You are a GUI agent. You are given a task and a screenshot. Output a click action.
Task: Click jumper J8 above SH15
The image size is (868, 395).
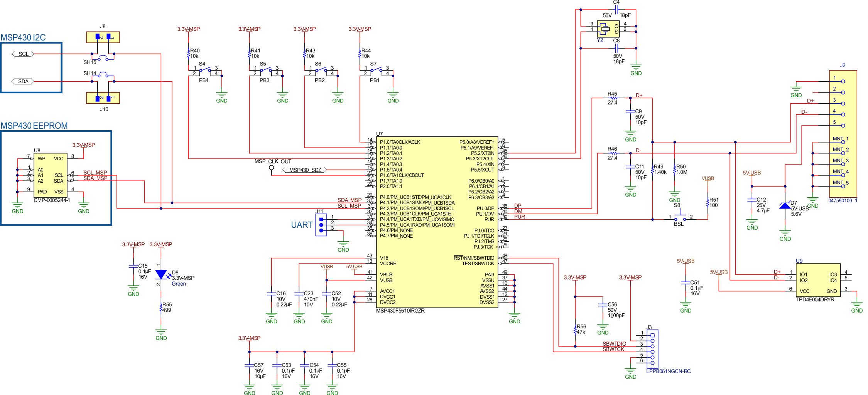point(102,37)
